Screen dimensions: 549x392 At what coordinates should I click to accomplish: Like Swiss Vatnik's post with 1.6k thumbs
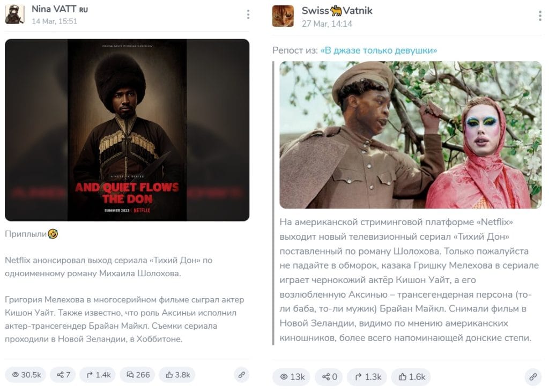point(411,377)
